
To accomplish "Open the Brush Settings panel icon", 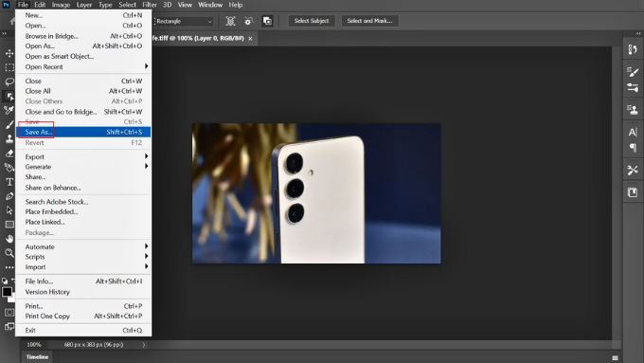I will 633,72.
